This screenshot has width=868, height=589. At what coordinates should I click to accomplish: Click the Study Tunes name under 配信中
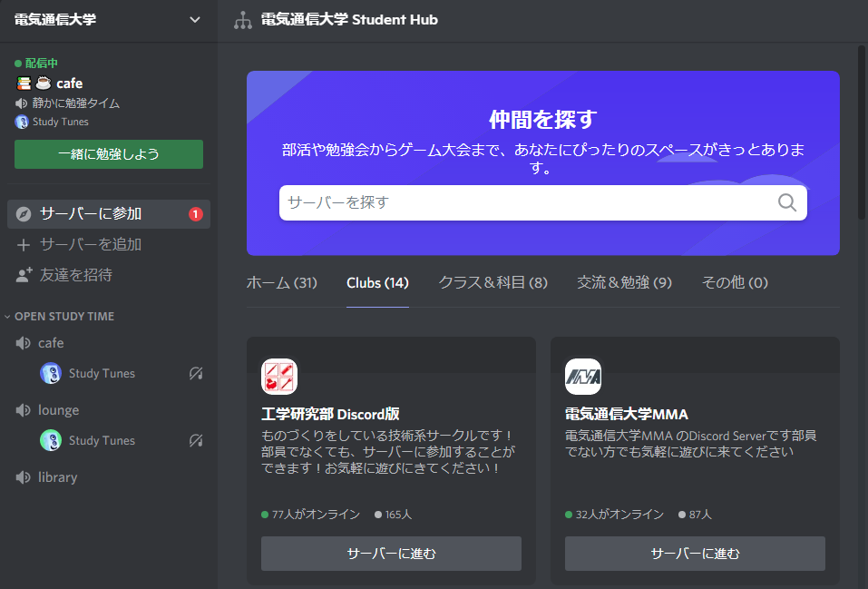(x=61, y=122)
